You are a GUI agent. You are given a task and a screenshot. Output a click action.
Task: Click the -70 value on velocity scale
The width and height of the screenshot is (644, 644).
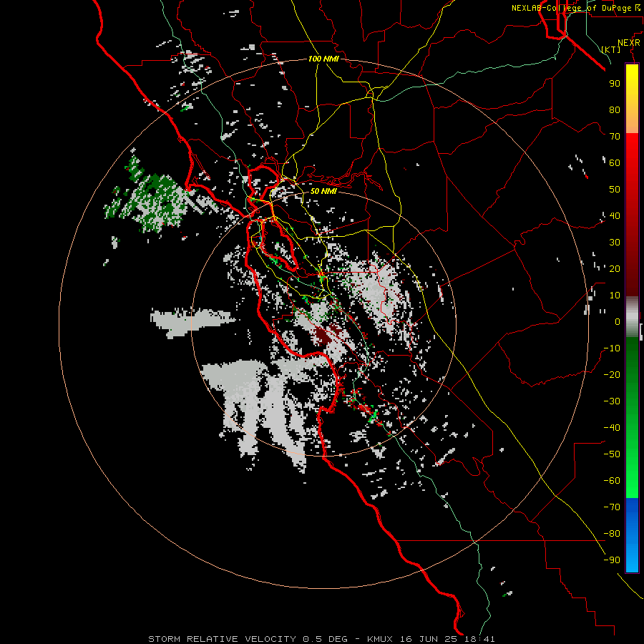[612, 507]
